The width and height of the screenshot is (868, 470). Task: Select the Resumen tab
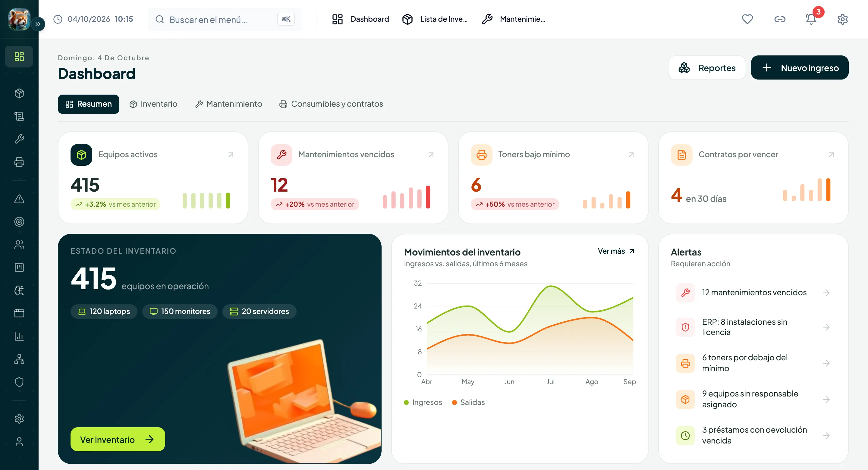[x=89, y=104]
